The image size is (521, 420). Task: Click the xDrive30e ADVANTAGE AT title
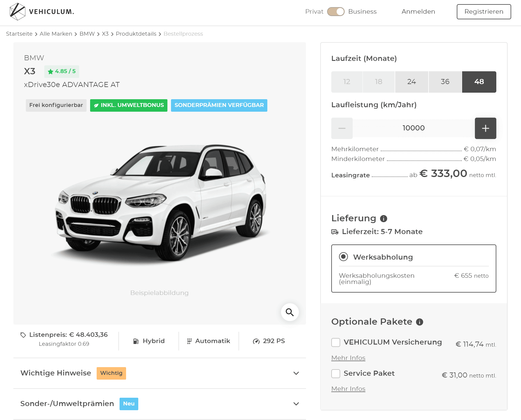(x=72, y=85)
